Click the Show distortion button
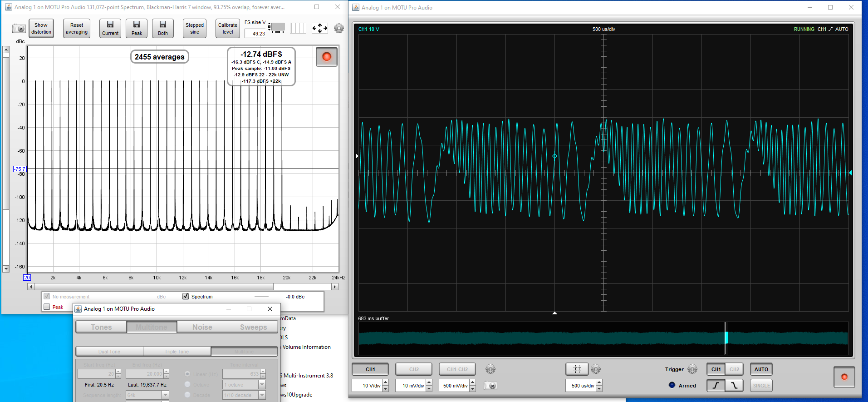Image resolution: width=868 pixels, height=402 pixels. coord(41,28)
